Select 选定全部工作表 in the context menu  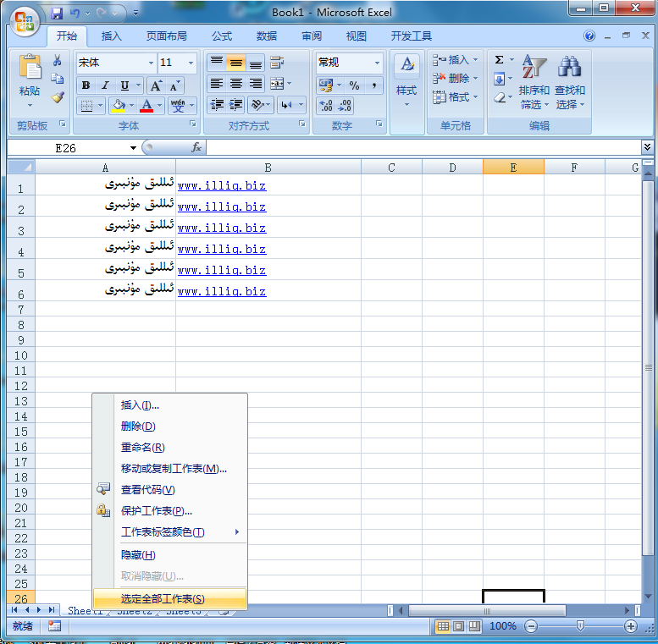click(163, 599)
